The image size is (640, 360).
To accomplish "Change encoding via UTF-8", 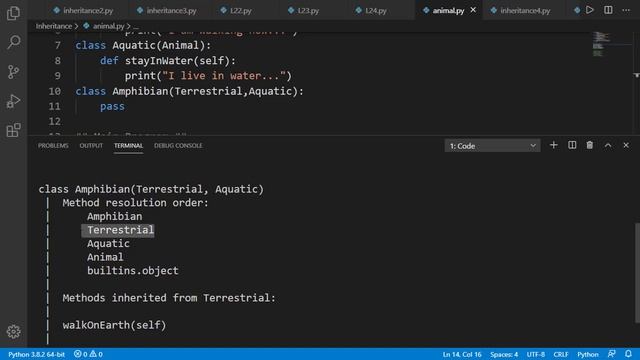I will click(x=536, y=354).
